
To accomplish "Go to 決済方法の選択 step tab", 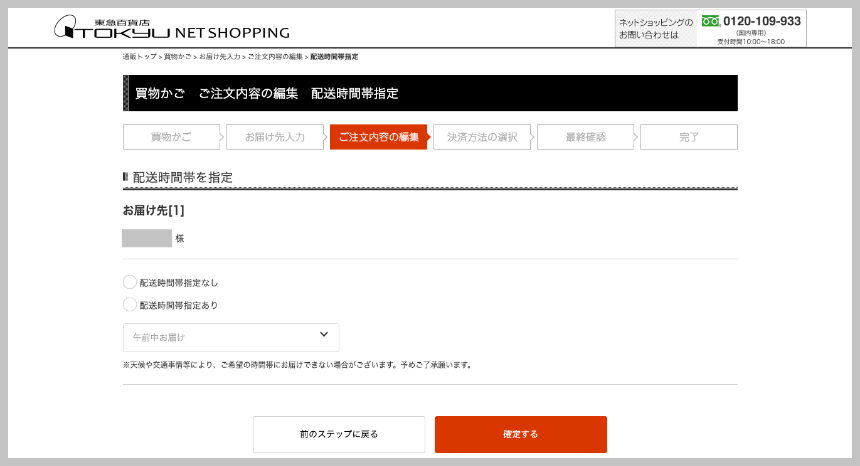I will pyautogui.click(x=482, y=137).
